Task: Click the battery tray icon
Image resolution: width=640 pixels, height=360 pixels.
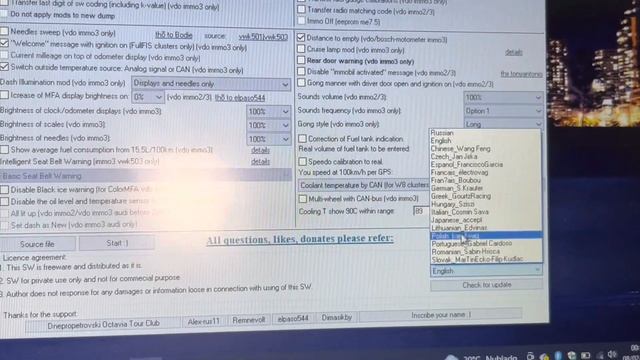Action: point(586,356)
